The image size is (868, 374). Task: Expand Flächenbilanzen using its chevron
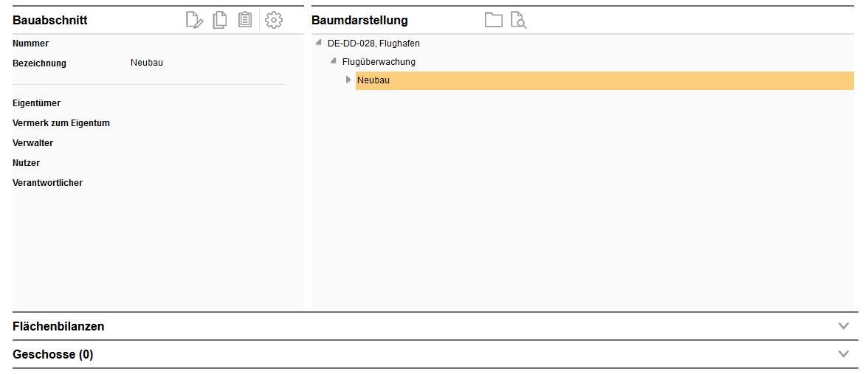844,326
